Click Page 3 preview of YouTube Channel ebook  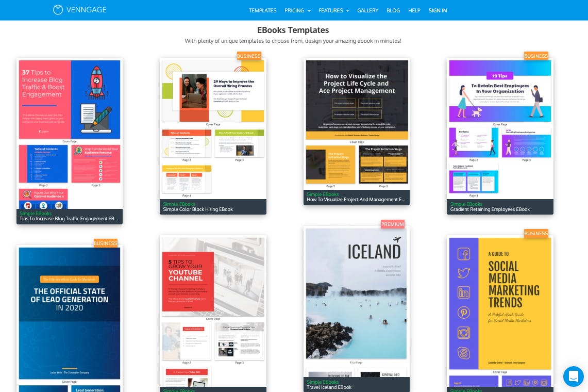tap(239, 341)
